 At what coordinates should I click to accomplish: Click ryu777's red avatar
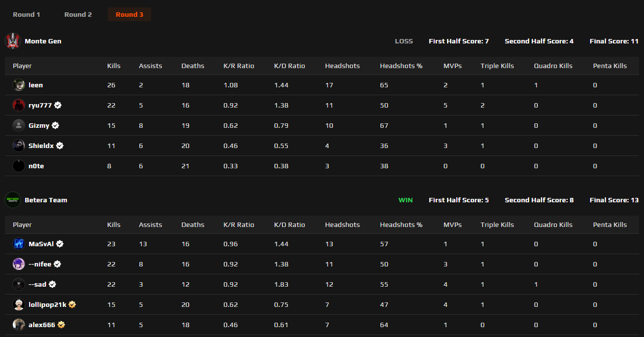[x=19, y=105]
